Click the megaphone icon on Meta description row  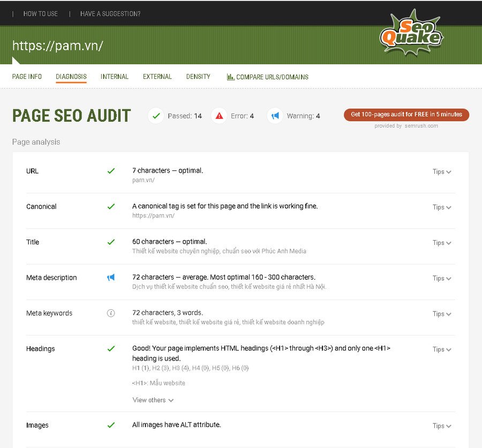tap(111, 278)
